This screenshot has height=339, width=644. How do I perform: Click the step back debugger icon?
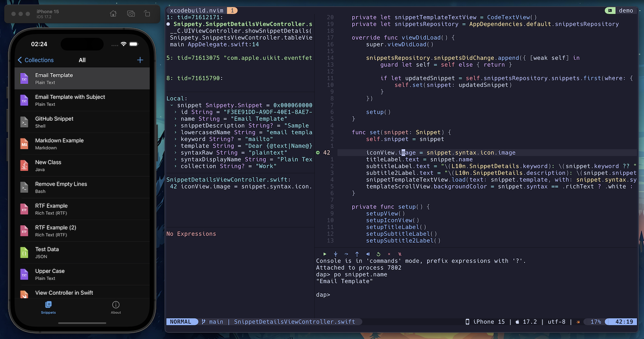coord(367,254)
